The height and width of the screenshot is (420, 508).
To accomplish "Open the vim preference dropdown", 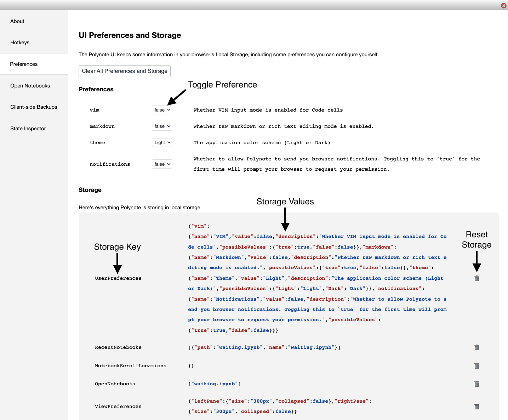I will (162, 110).
